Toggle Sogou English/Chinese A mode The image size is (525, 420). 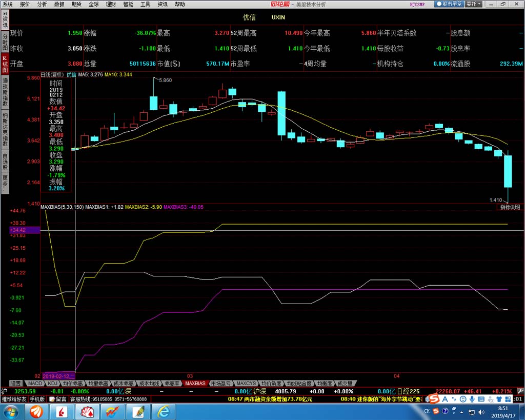pyautogui.click(x=445, y=399)
